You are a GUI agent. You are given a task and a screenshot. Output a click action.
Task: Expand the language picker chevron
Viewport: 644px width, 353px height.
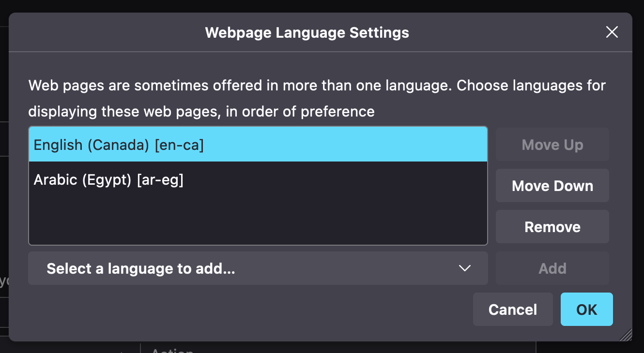(465, 268)
